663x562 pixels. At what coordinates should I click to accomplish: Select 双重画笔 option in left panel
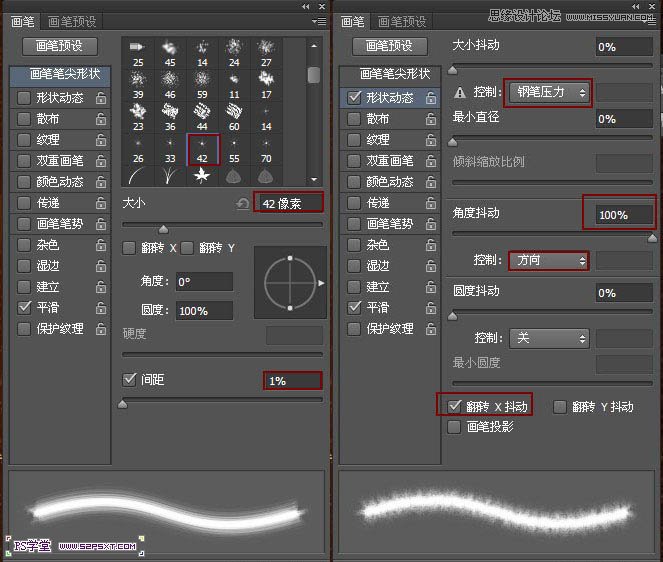pos(60,161)
